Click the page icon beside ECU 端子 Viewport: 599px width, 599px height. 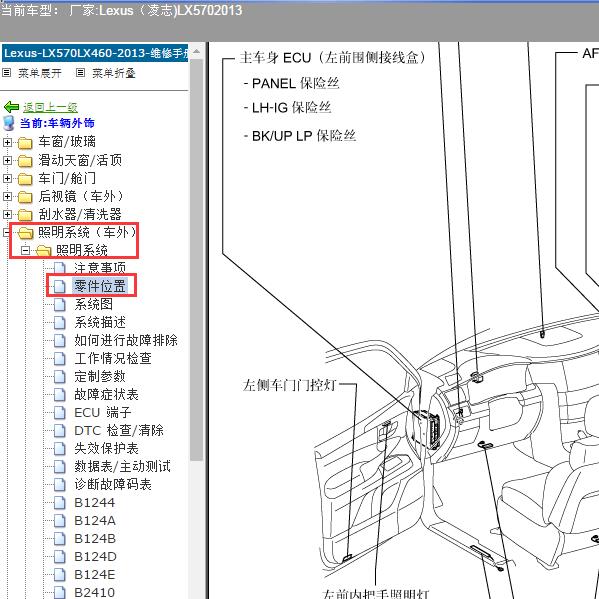coord(60,413)
